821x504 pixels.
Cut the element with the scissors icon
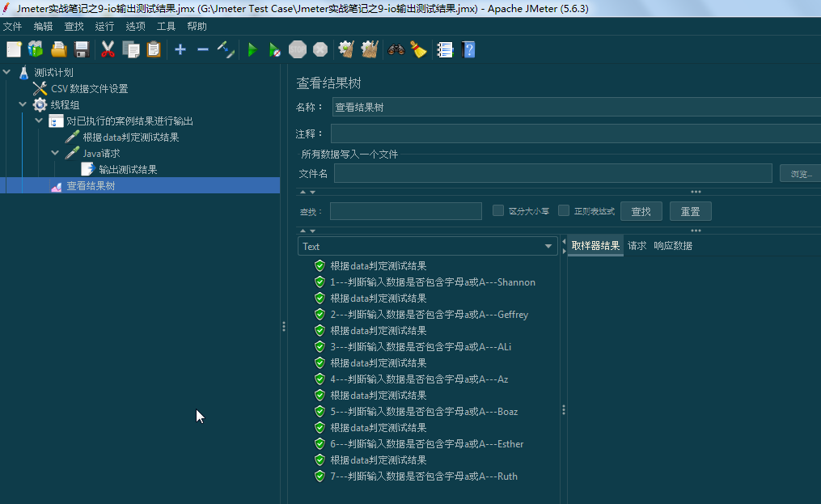pyautogui.click(x=108, y=49)
